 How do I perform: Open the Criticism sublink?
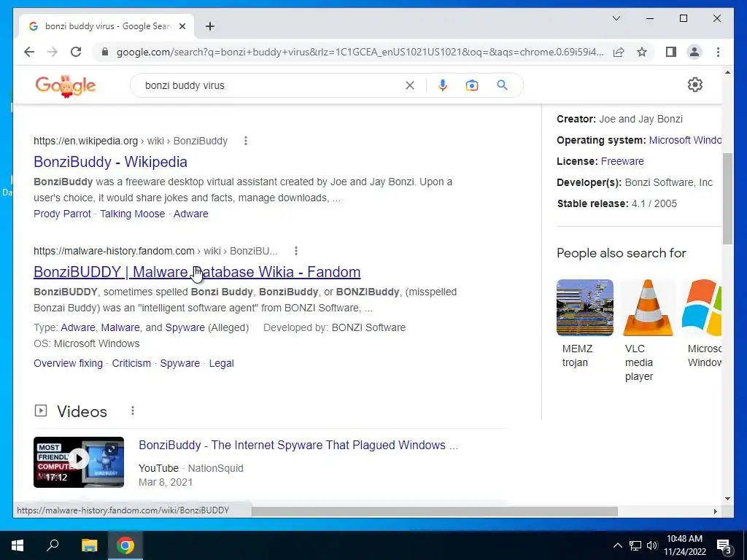pos(131,363)
